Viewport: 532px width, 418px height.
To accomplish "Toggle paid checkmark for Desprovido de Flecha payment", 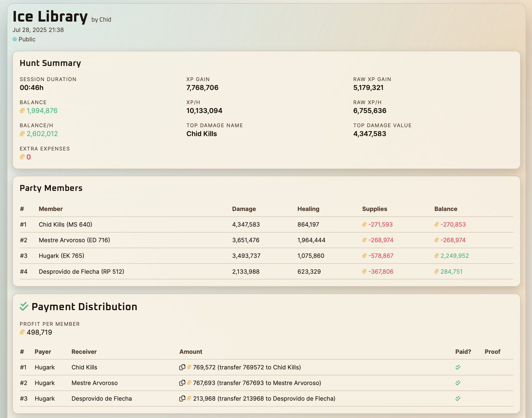I will pos(458,398).
